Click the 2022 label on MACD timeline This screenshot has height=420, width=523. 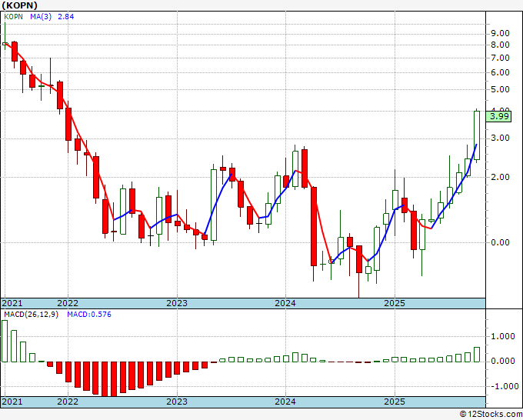[x=68, y=402]
